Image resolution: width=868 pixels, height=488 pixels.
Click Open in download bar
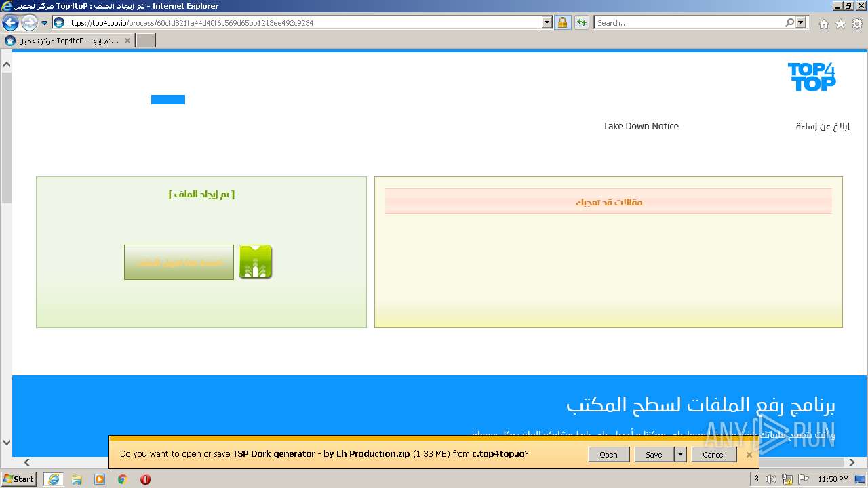(x=608, y=455)
